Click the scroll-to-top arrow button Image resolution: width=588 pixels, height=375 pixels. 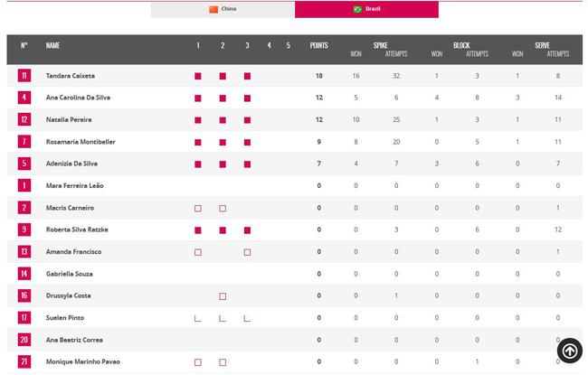569,350
